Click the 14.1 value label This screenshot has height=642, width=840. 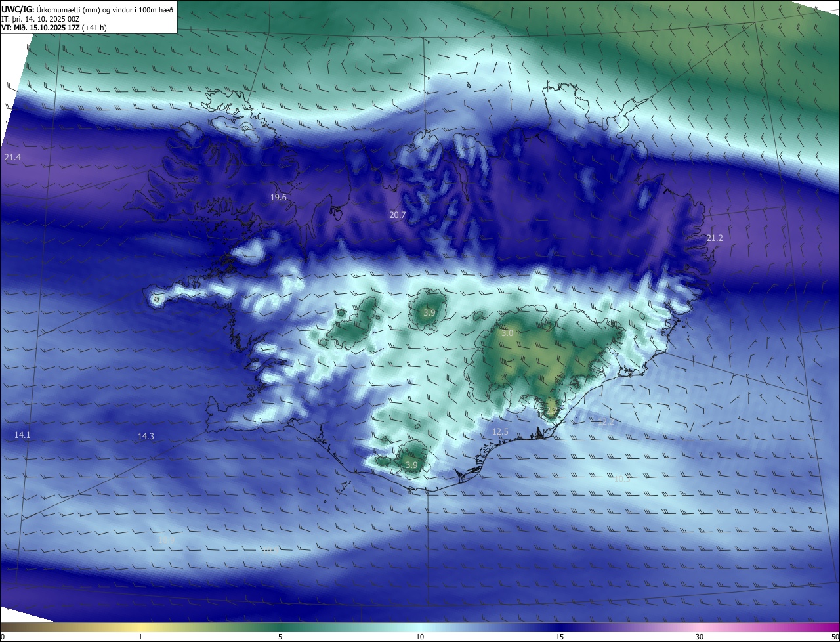[x=22, y=435]
